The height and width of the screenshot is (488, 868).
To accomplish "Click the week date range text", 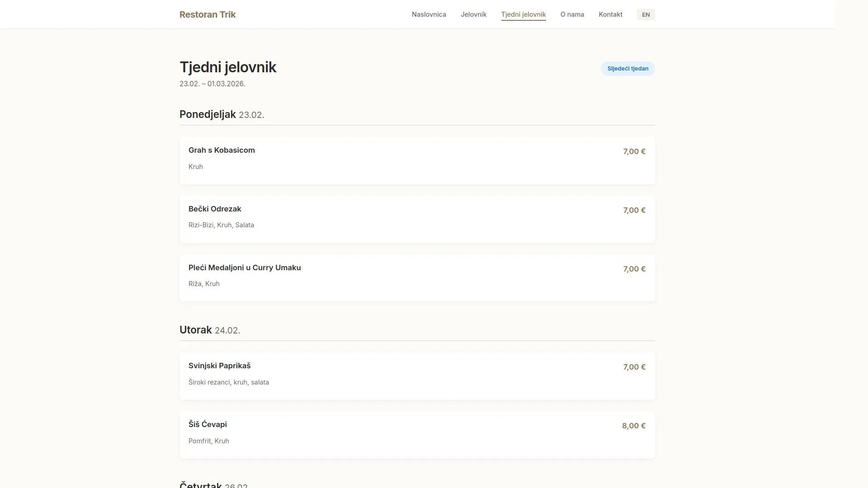I will pyautogui.click(x=212, y=84).
